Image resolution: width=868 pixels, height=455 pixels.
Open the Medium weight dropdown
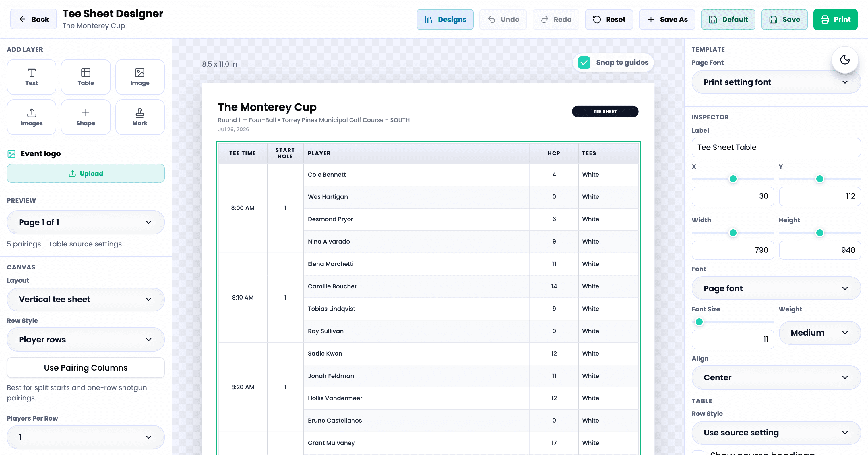[819, 333]
